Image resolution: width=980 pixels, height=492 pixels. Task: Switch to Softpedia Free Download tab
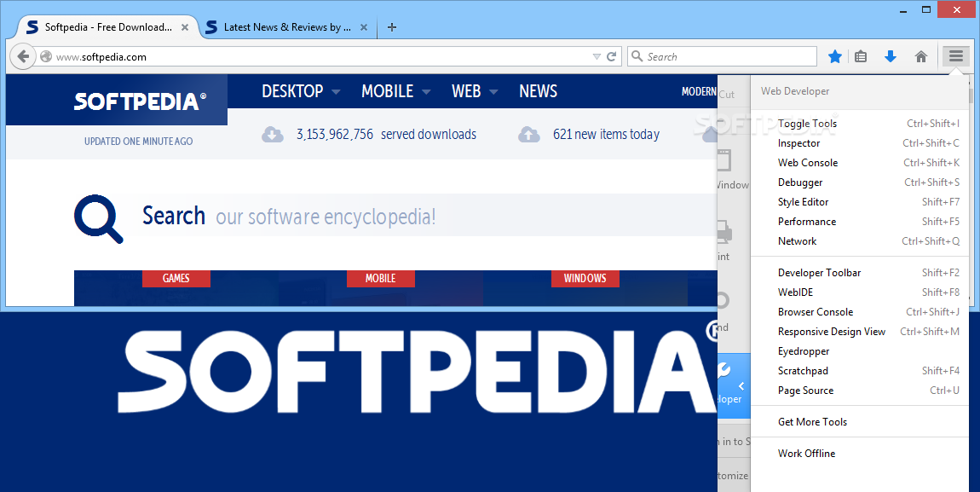(x=108, y=27)
